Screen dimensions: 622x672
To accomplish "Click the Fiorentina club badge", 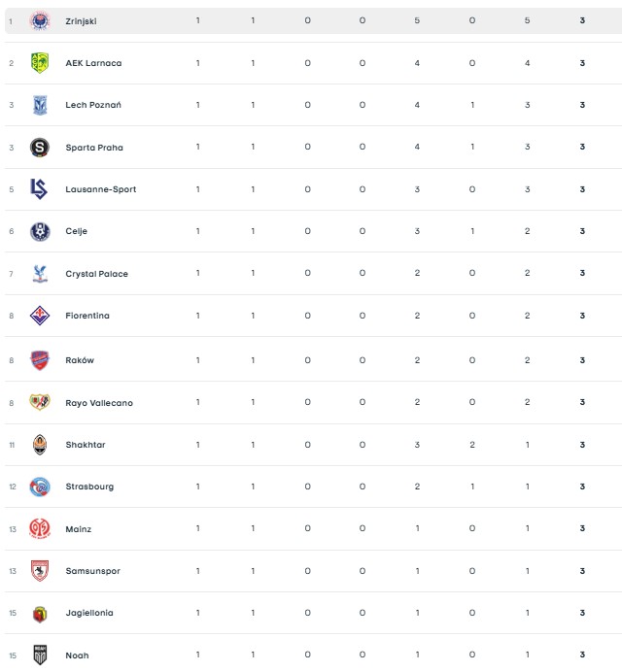I will [39, 316].
